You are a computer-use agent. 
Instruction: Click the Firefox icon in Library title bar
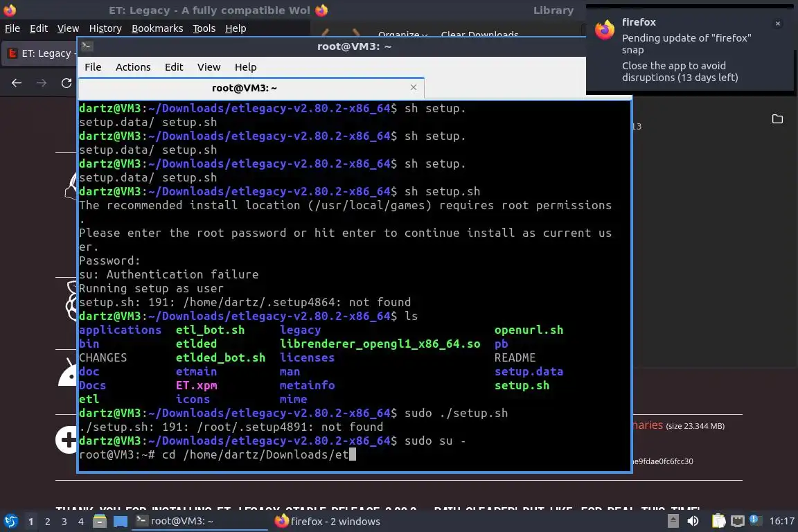321,10
